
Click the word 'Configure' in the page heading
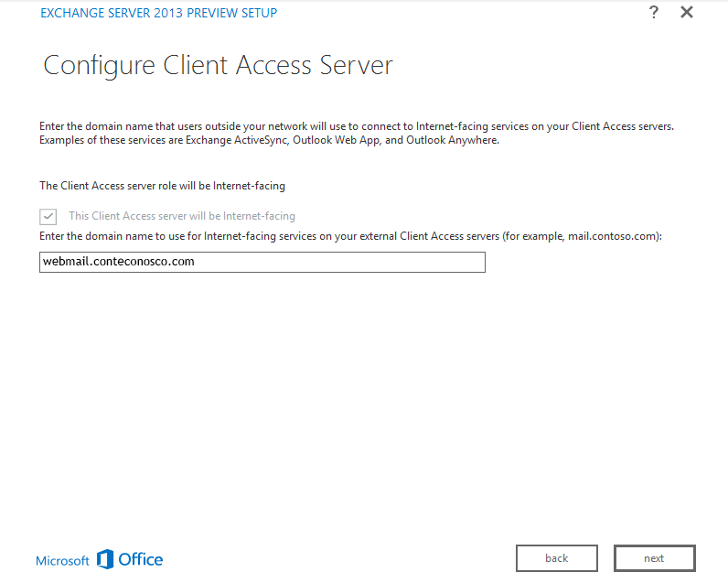[x=100, y=66]
